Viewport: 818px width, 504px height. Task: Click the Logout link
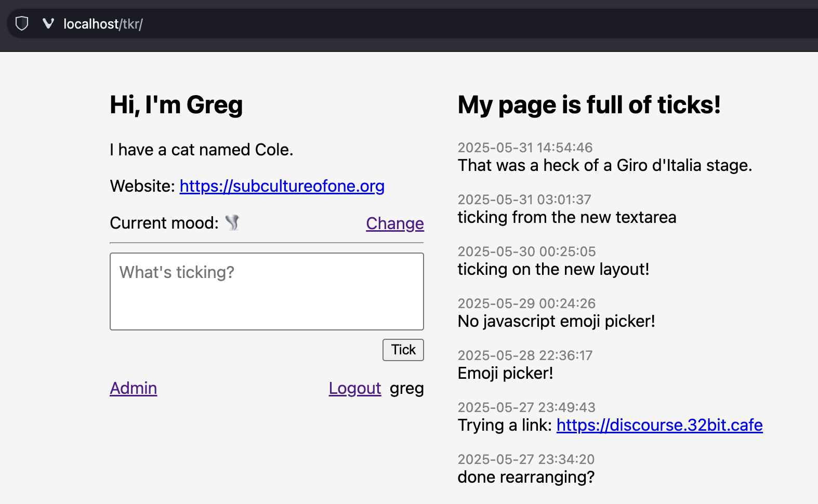[355, 388]
